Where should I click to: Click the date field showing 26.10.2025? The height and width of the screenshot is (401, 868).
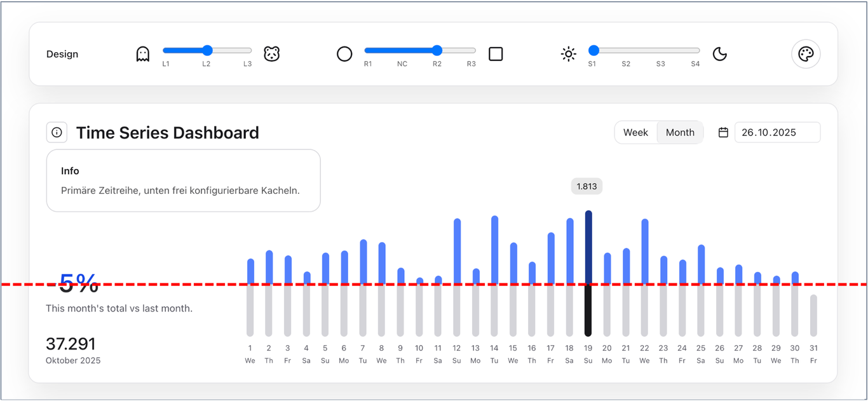coord(776,133)
